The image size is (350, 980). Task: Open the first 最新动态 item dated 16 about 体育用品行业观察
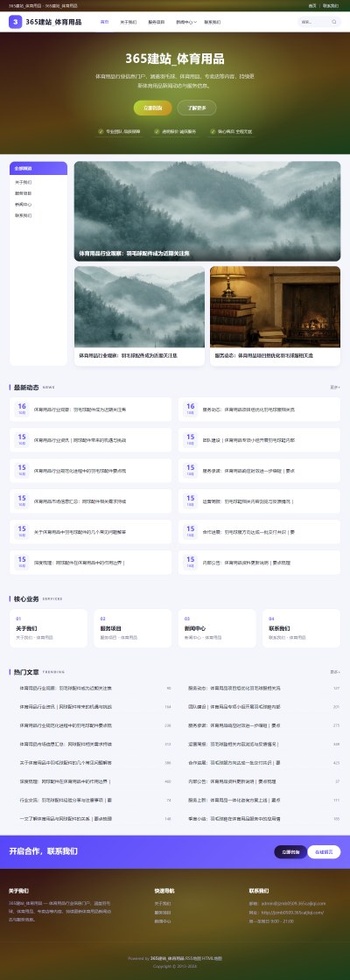[91, 409]
